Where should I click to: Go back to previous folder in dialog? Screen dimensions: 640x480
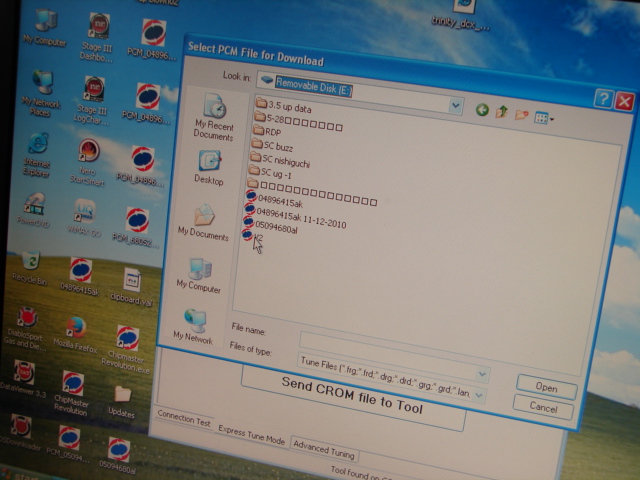[x=482, y=109]
